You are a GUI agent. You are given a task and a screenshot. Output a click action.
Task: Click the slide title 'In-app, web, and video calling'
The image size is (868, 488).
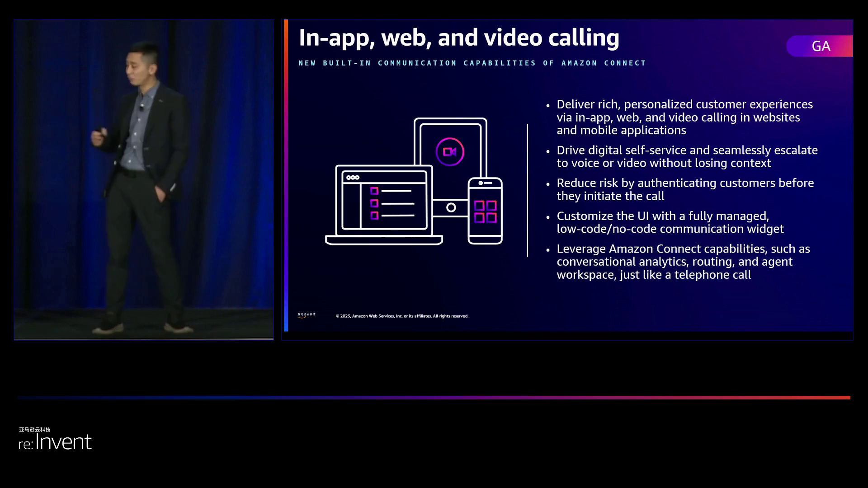click(x=458, y=38)
